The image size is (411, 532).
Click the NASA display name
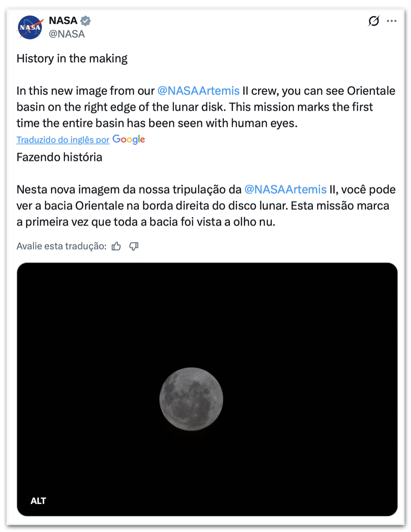(x=63, y=20)
